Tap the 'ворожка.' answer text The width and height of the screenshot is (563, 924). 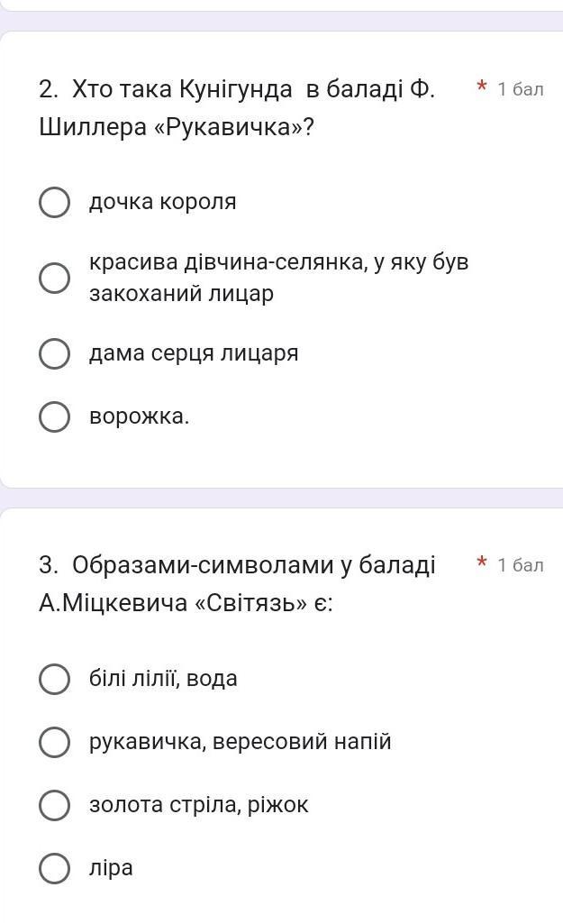point(139,416)
